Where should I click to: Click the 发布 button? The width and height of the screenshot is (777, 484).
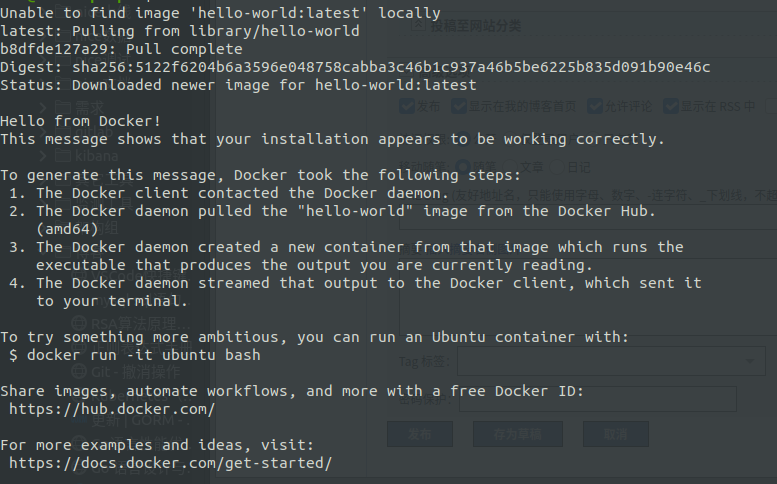(419, 434)
